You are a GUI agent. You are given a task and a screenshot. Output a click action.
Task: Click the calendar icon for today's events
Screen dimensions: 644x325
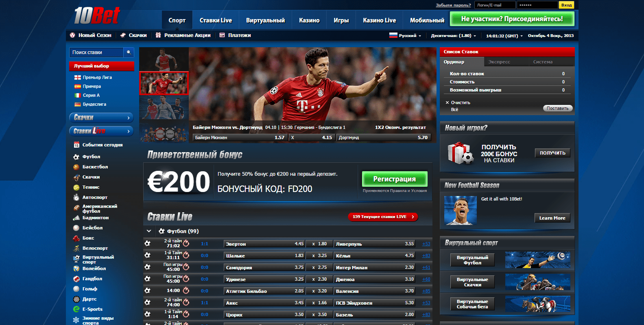point(76,145)
